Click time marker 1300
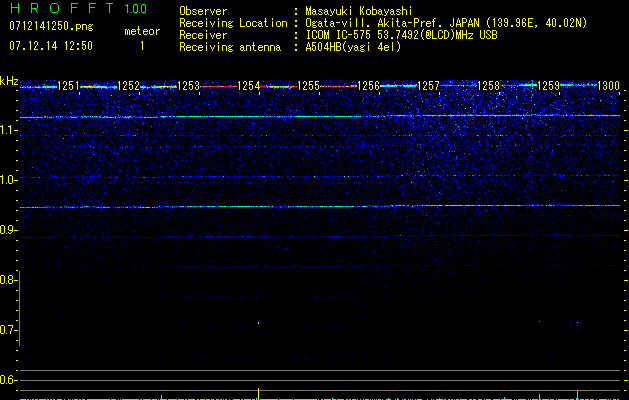 (x=609, y=86)
